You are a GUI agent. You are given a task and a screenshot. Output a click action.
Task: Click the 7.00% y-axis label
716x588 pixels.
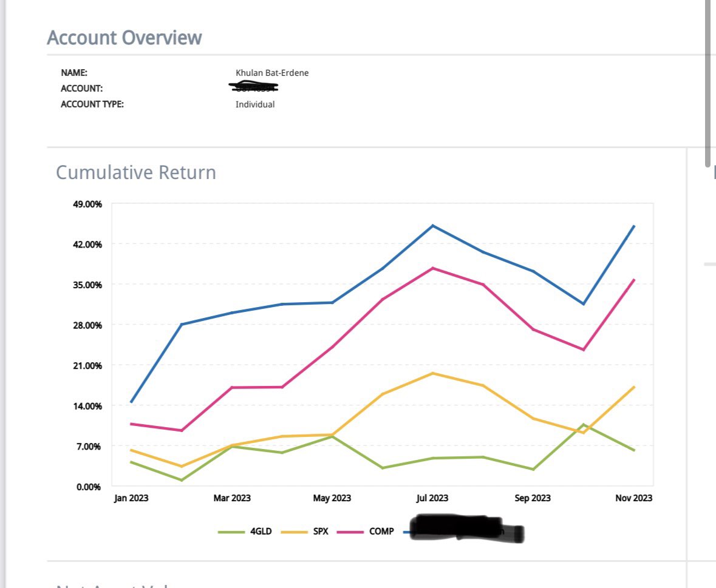(89, 447)
